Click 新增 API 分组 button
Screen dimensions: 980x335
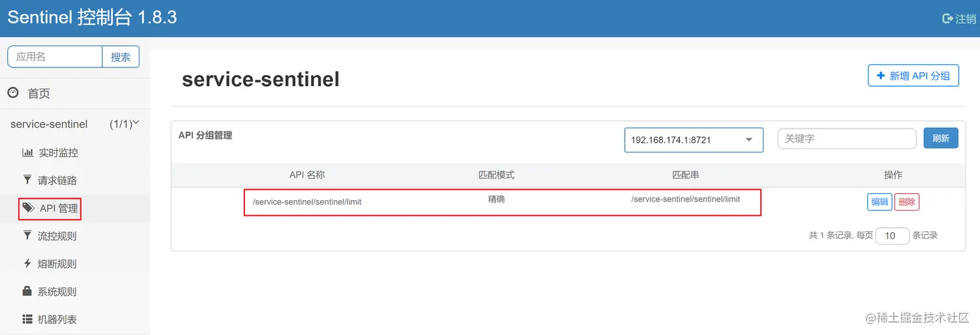tap(913, 76)
